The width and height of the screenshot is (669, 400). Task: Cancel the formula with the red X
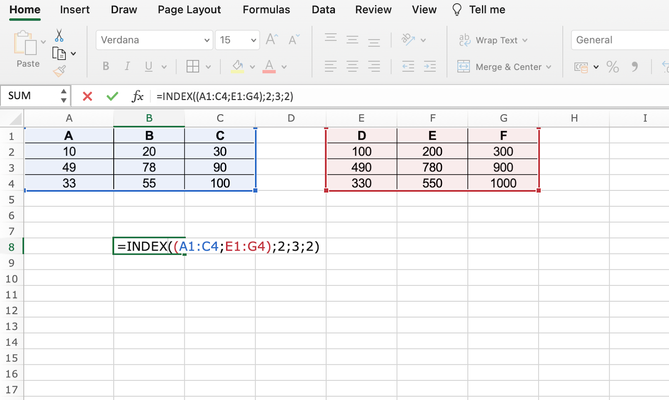87,96
